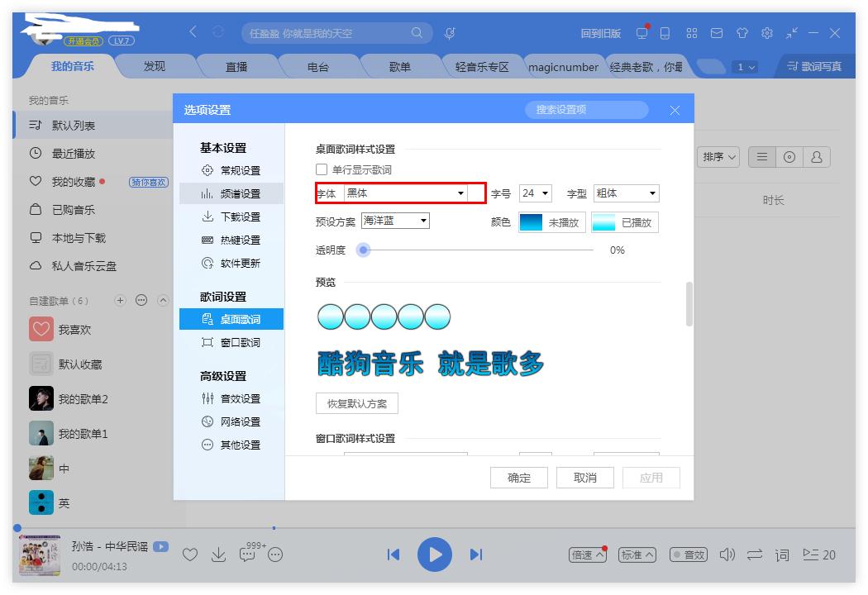Select the 频谱设置 spectrum settings item
Image resolution: width=868 pixels, height=595 pixels.
point(236,193)
